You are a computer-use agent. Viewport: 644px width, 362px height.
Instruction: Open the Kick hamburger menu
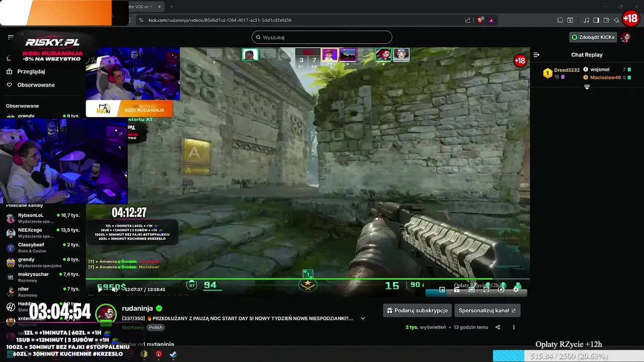coord(11,37)
